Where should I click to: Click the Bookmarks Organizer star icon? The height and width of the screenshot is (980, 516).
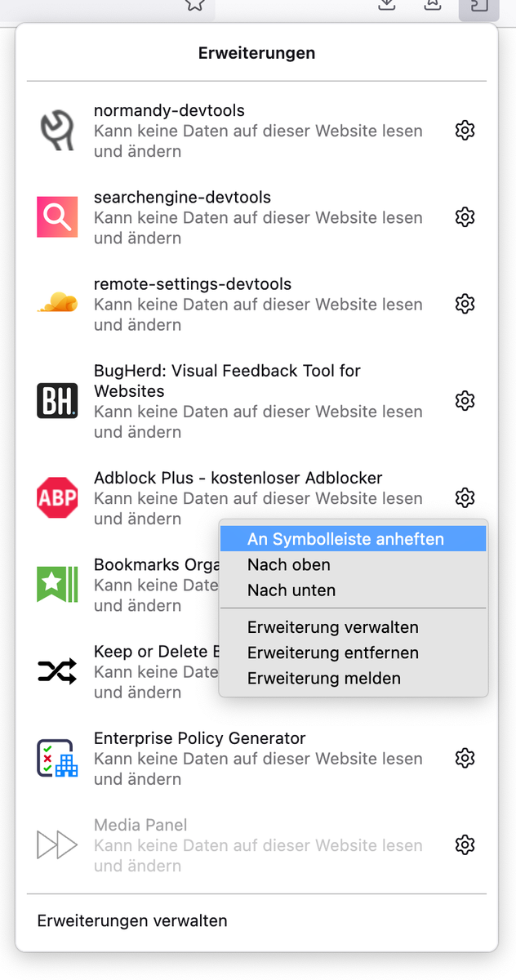(x=57, y=584)
